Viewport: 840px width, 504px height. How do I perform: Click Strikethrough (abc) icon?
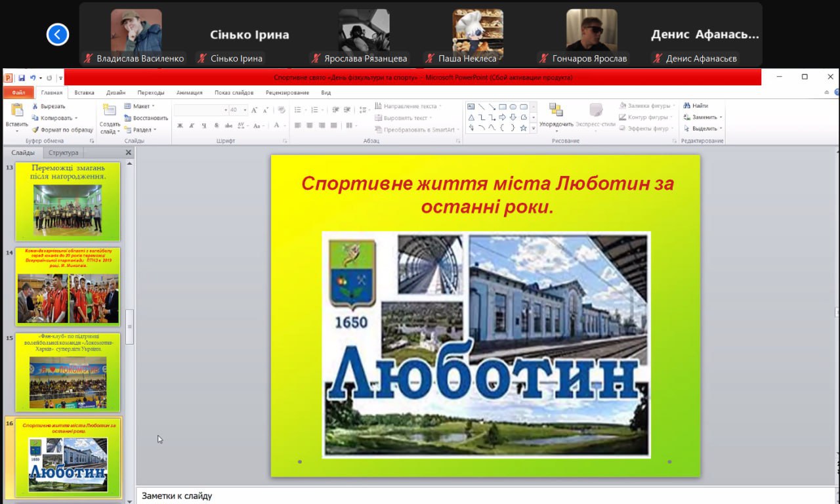pos(228,125)
